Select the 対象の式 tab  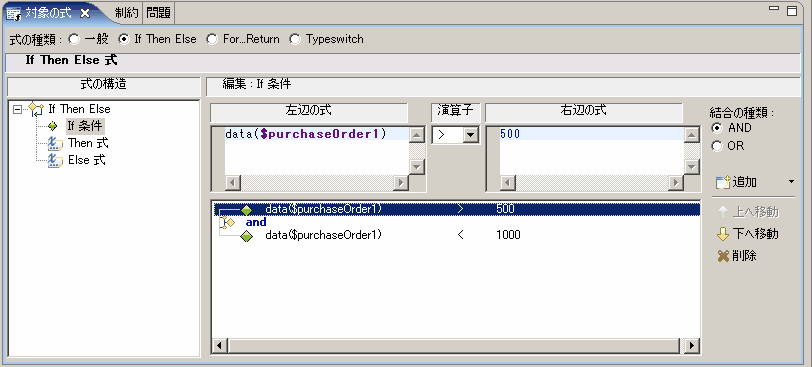coord(48,13)
